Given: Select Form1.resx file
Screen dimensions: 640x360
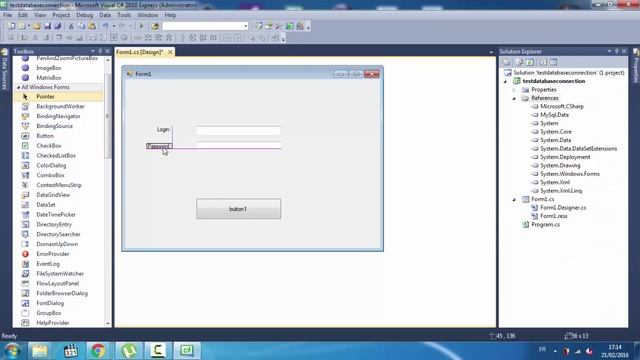Looking at the screenshot, I should (x=553, y=216).
